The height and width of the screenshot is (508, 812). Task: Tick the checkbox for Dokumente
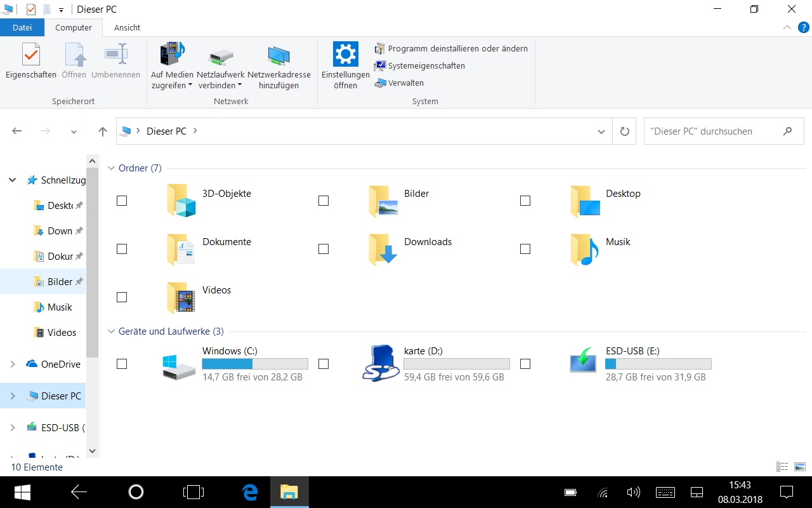pyautogui.click(x=122, y=249)
